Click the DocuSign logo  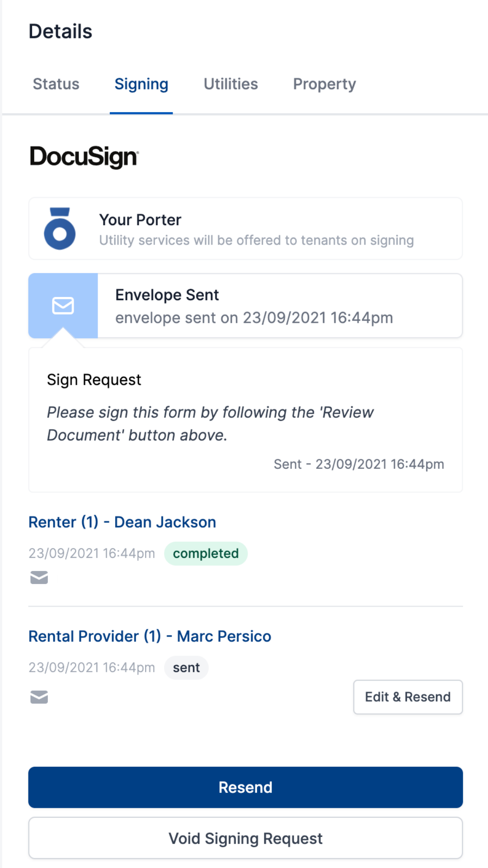click(x=83, y=156)
